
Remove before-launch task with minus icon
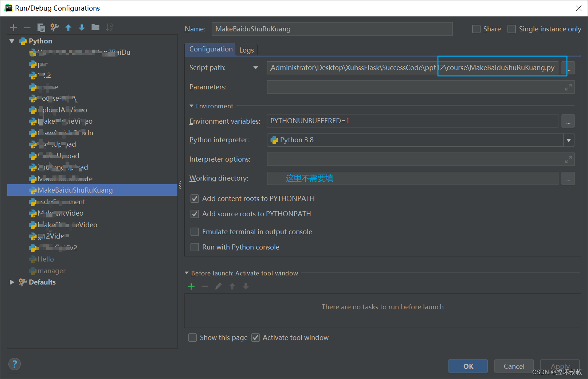click(205, 286)
